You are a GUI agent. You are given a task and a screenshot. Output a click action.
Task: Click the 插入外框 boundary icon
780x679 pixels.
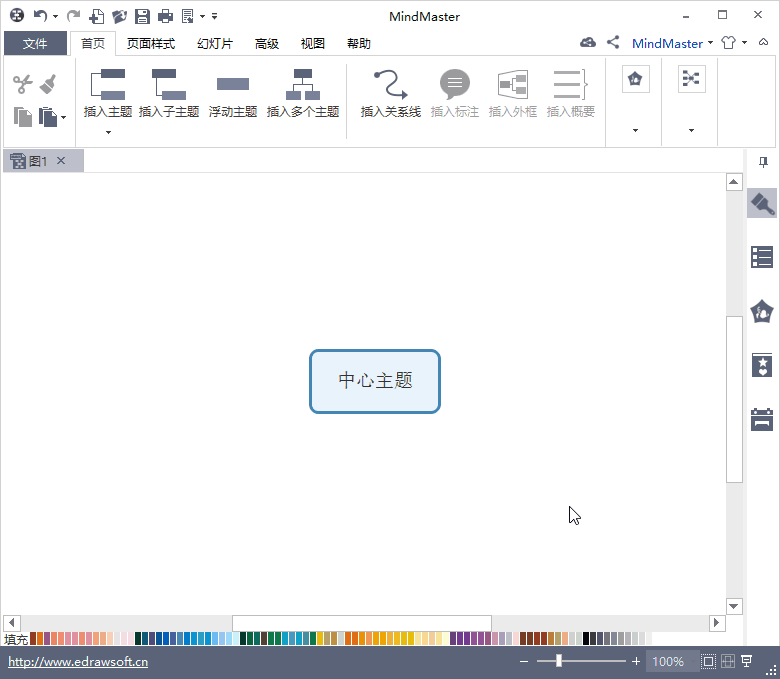[x=513, y=94]
